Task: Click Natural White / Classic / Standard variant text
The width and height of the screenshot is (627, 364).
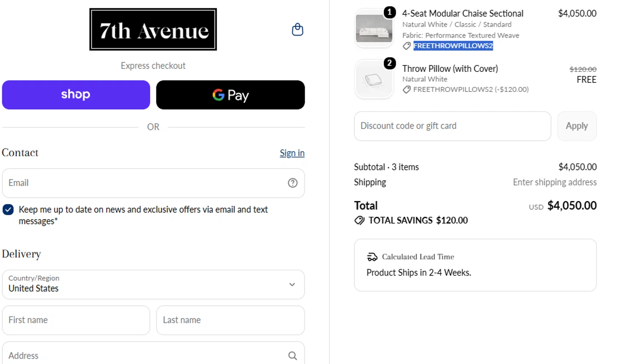Action: (x=457, y=25)
